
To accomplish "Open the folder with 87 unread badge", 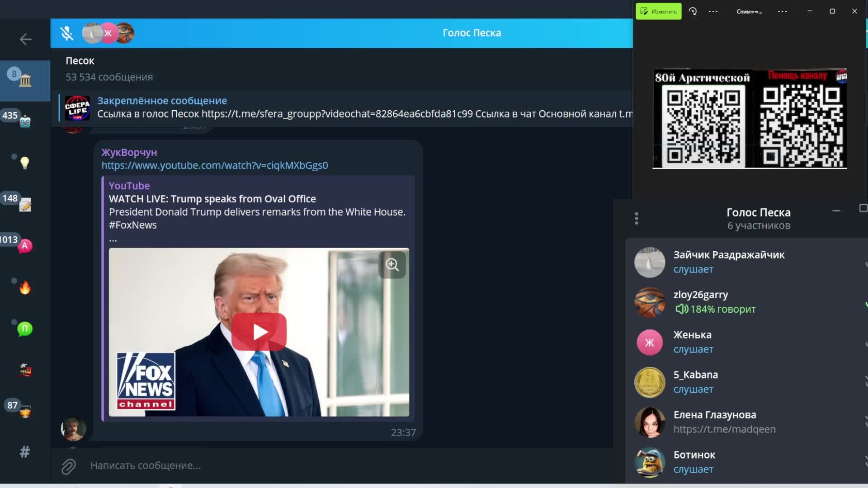I will click(x=25, y=411).
